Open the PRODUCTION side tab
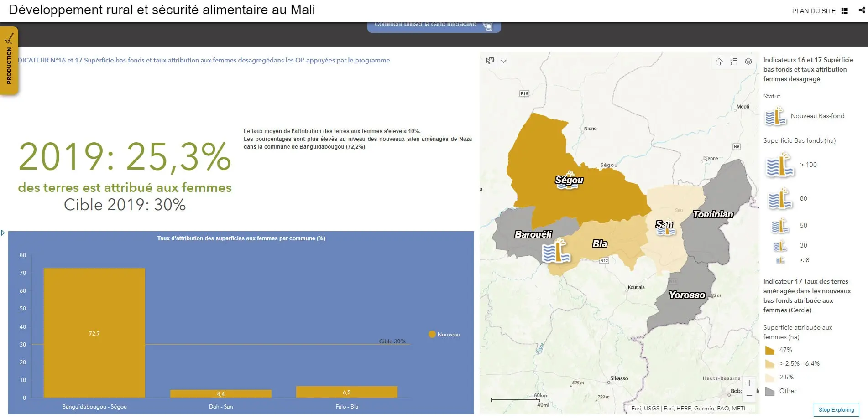The image size is (868, 419). [x=9, y=58]
